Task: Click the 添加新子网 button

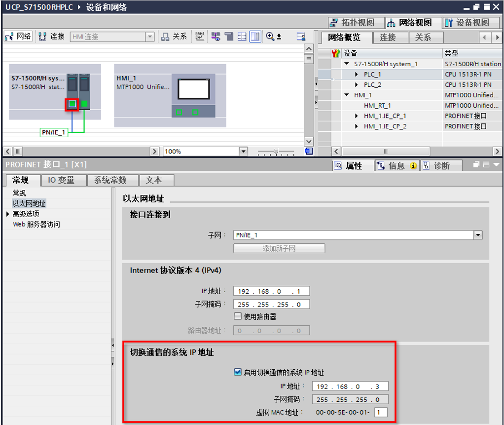Action: point(279,248)
